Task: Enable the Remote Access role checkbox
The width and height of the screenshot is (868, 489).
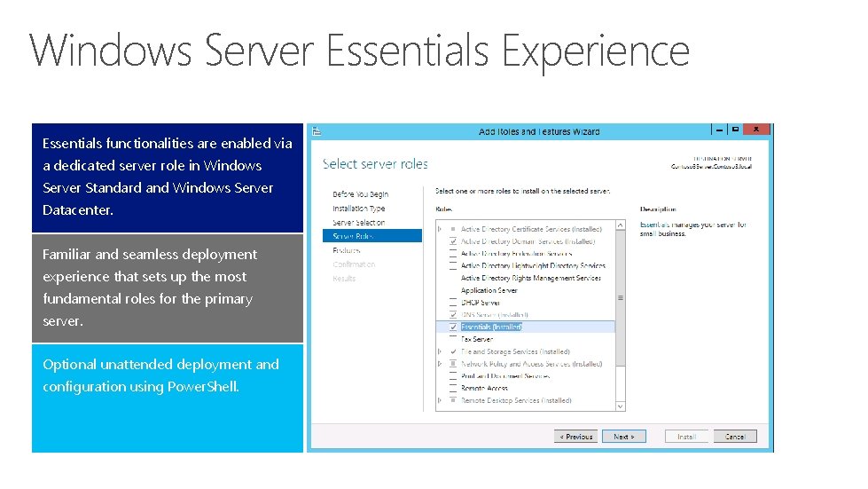Action: (453, 388)
